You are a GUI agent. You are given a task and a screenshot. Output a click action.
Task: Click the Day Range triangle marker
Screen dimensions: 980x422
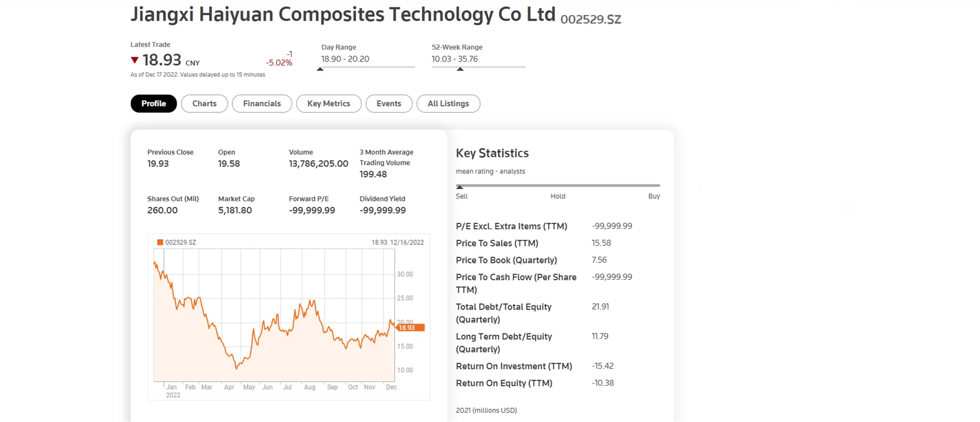(x=320, y=69)
